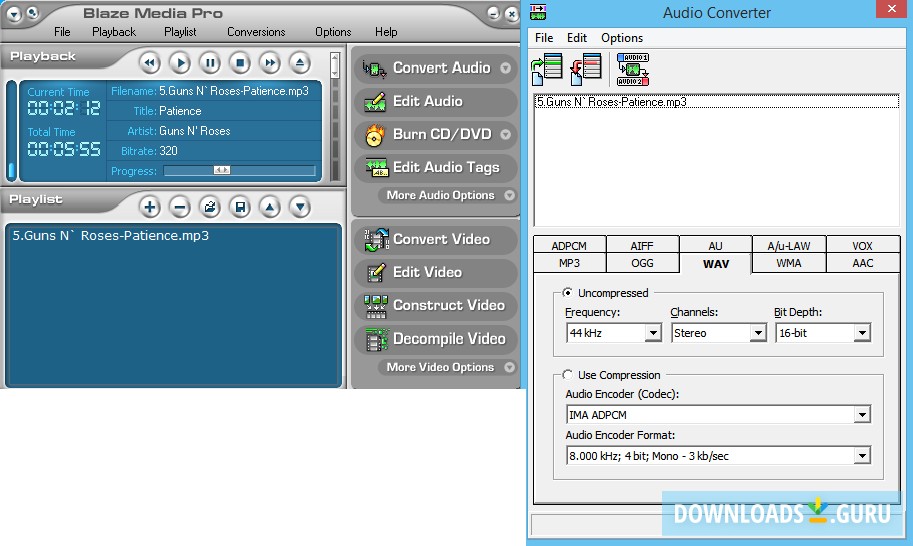Viewport: 913px width, 546px height.
Task: Move playlist item up
Action: point(270,207)
